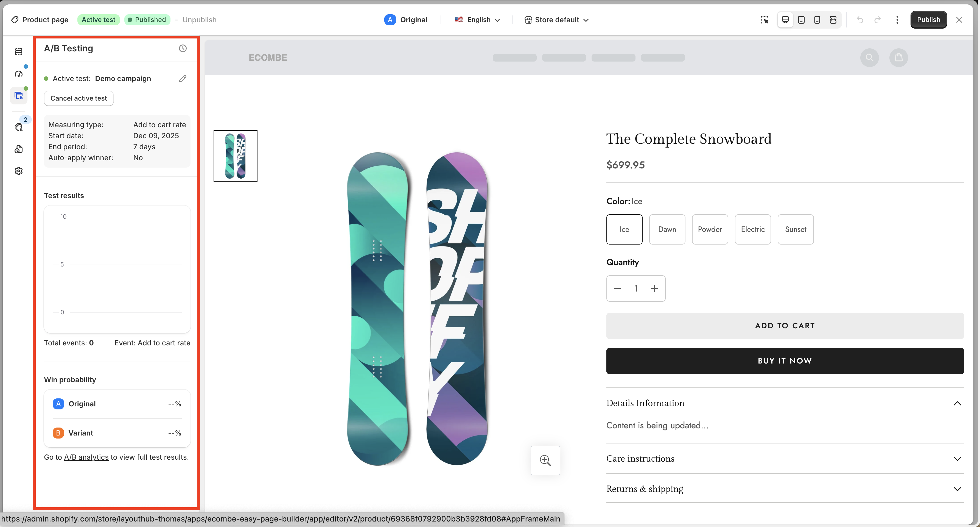
Task: Switch to desktop preview device
Action: pos(785,20)
